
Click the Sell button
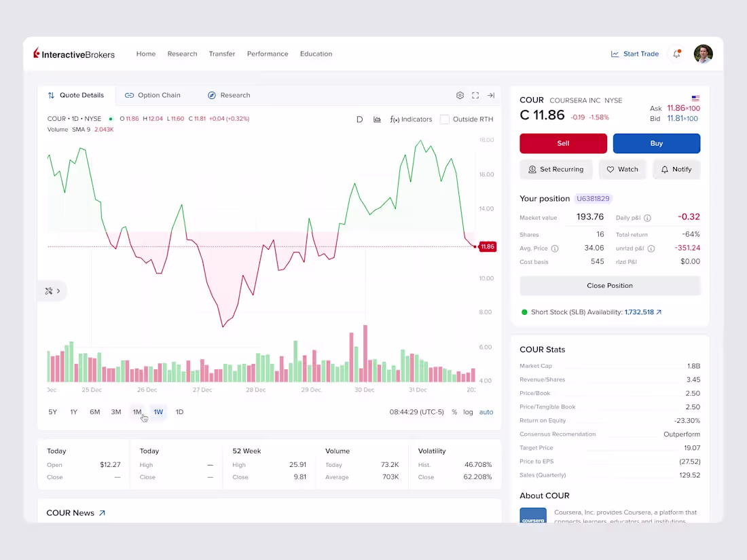click(x=563, y=143)
